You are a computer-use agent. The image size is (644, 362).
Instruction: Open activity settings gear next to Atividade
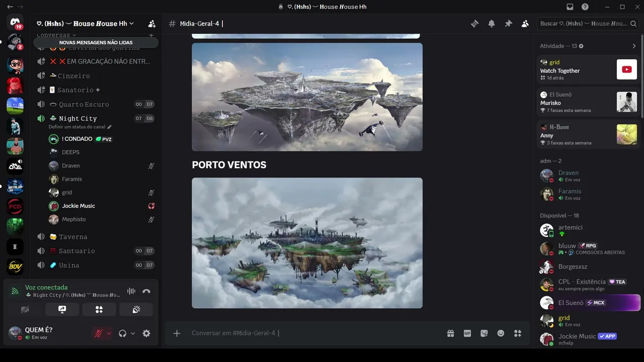pos(581,46)
